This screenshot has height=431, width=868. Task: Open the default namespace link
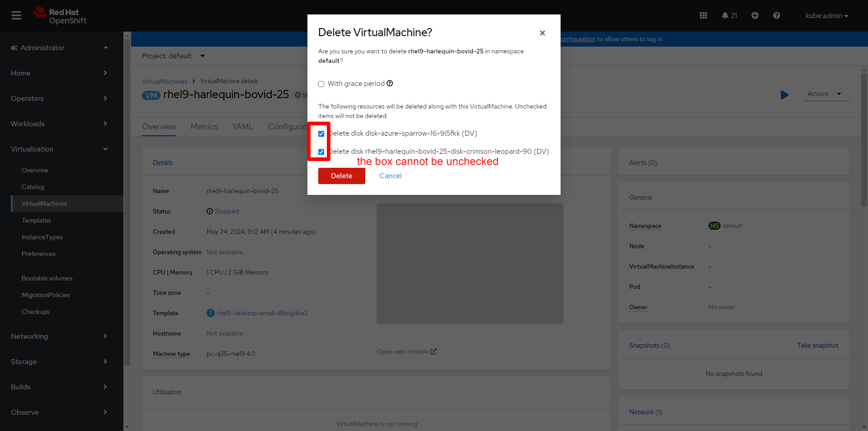[x=732, y=226]
